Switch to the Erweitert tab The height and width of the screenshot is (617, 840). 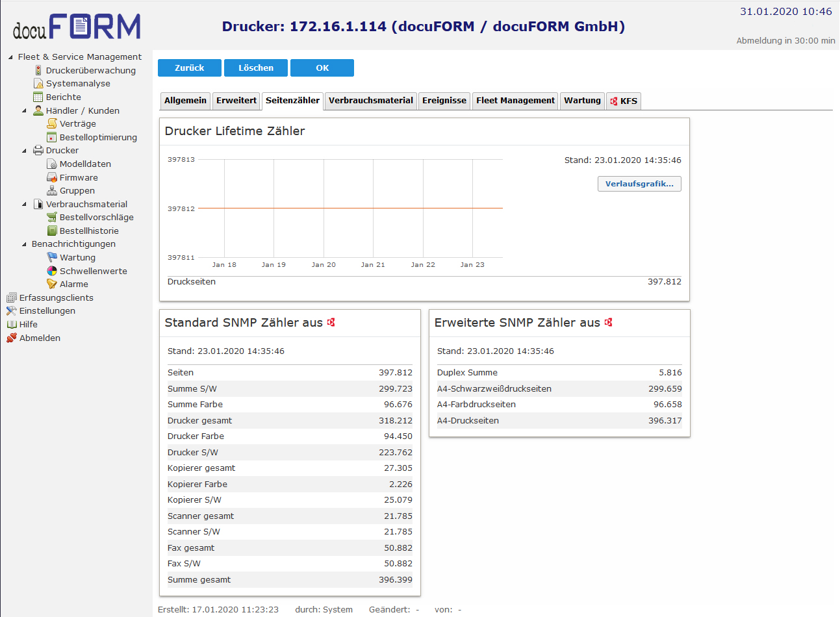tap(236, 101)
